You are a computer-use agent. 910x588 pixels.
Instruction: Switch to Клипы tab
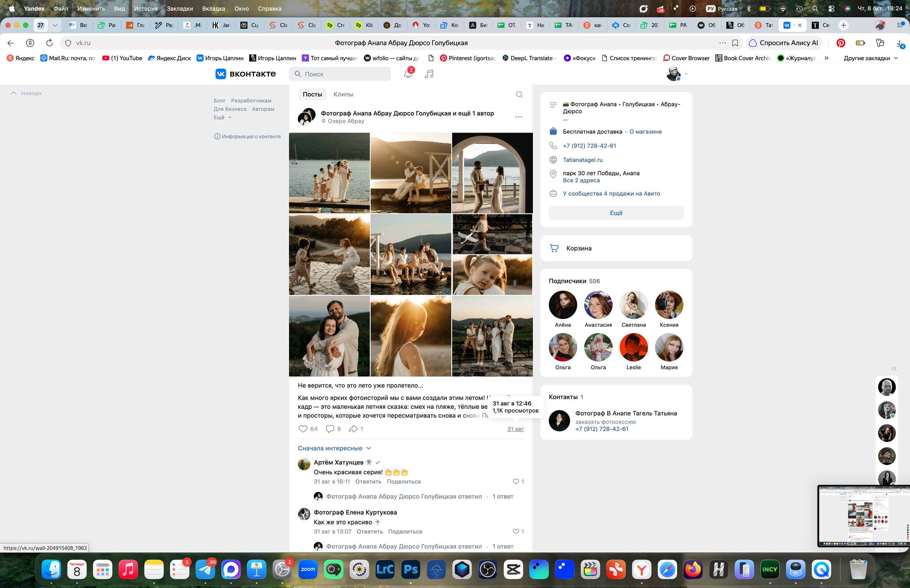point(343,94)
